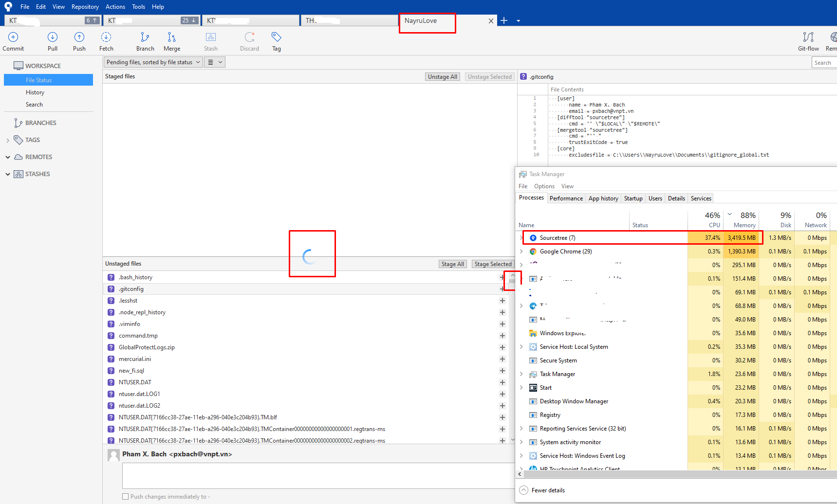837x504 pixels.
Task: Open the pending files sort dropdown
Action: [x=153, y=62]
